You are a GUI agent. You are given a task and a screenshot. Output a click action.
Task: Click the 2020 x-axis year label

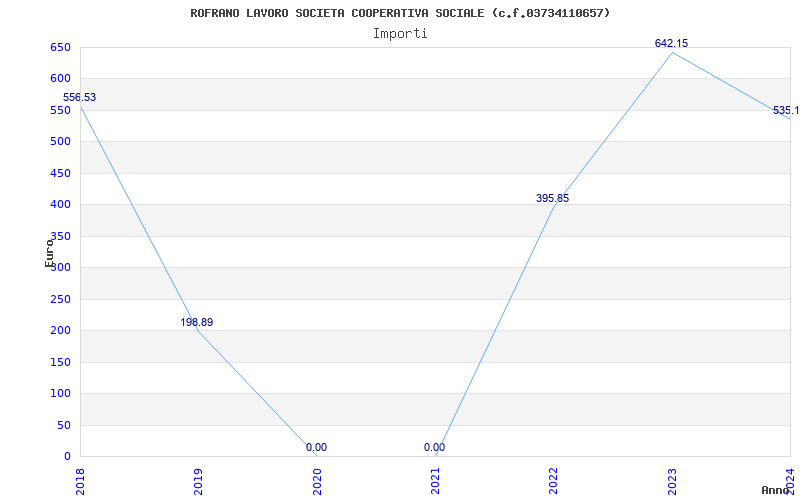click(316, 482)
